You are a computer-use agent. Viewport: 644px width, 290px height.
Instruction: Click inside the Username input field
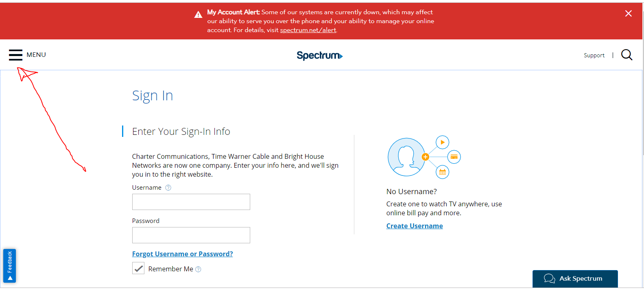191,202
